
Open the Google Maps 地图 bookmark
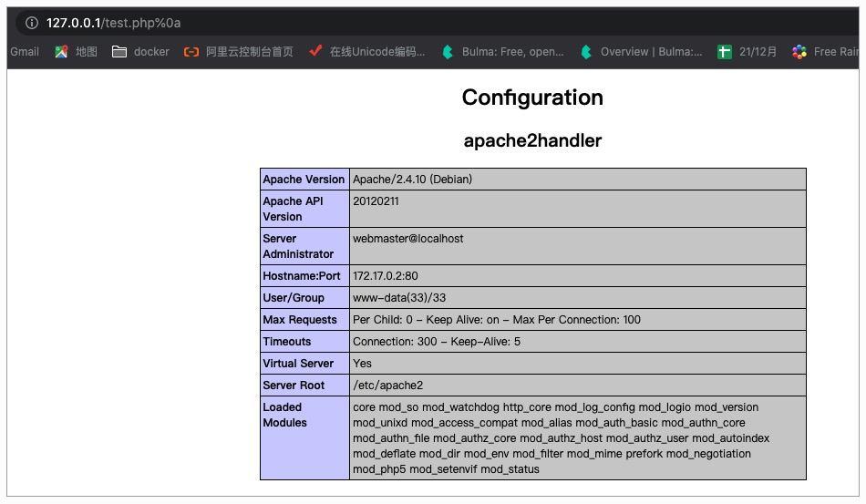[76, 52]
